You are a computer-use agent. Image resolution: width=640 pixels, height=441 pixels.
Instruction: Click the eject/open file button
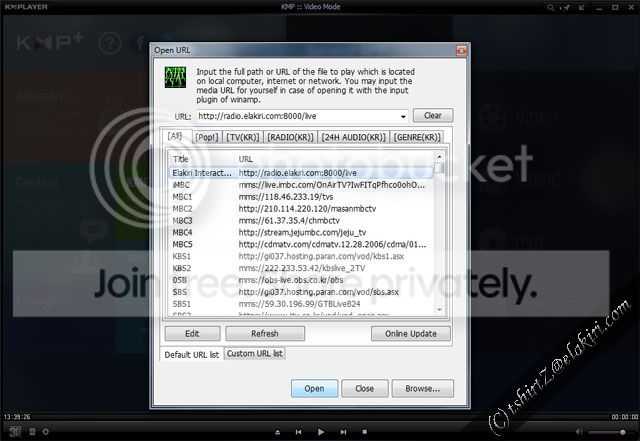pos(278,432)
